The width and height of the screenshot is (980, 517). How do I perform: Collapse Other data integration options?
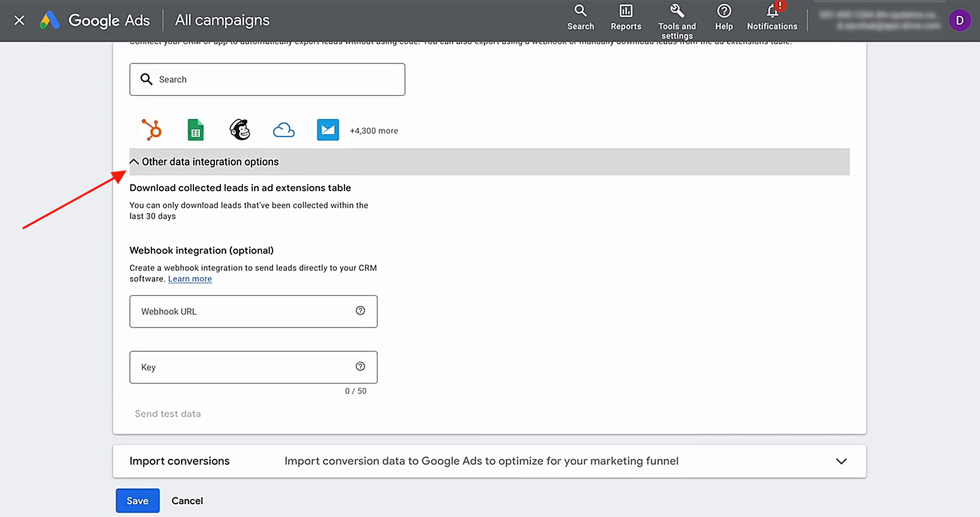tap(489, 162)
